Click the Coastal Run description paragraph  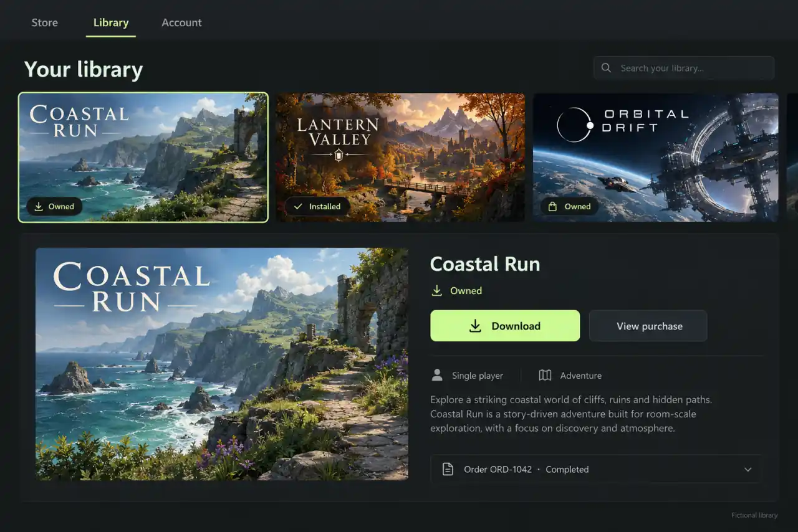(x=571, y=414)
